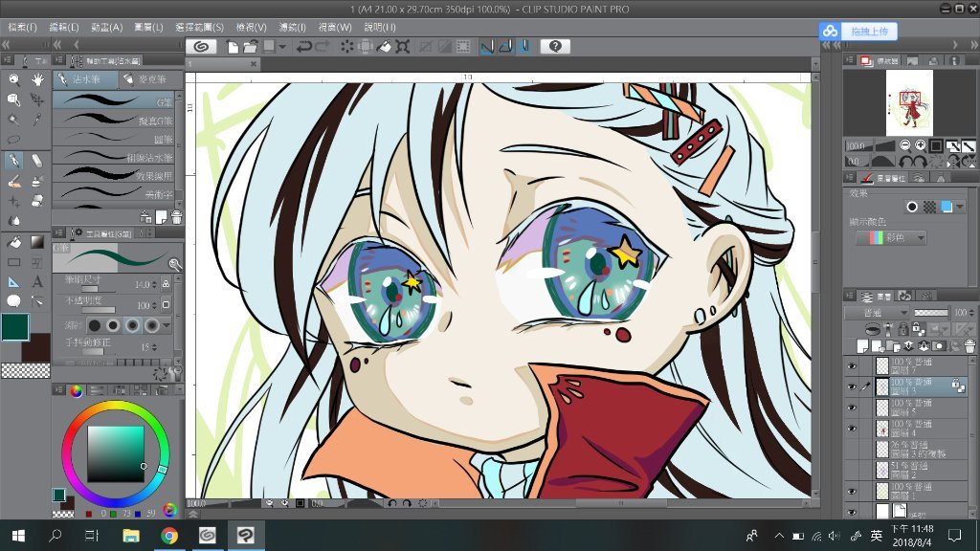The height and width of the screenshot is (551, 980).
Task: Click the Scale/Rotate transform icon
Action: [403, 46]
